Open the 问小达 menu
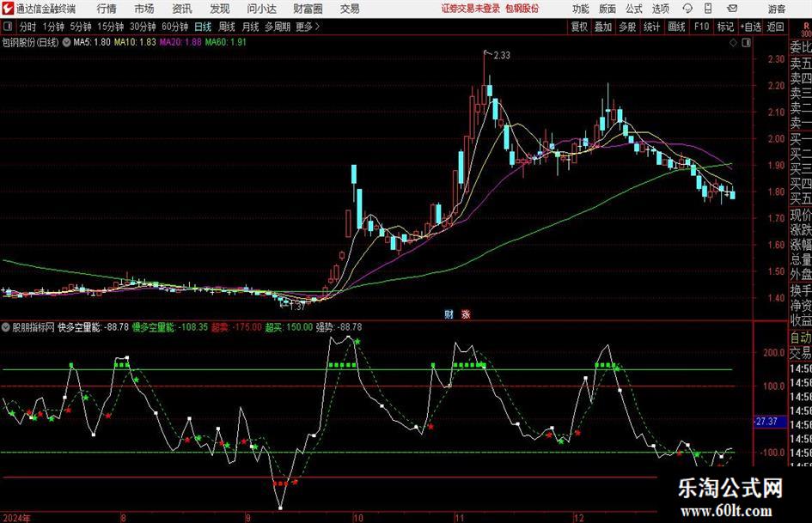The width and height of the screenshot is (812, 523). (261, 9)
